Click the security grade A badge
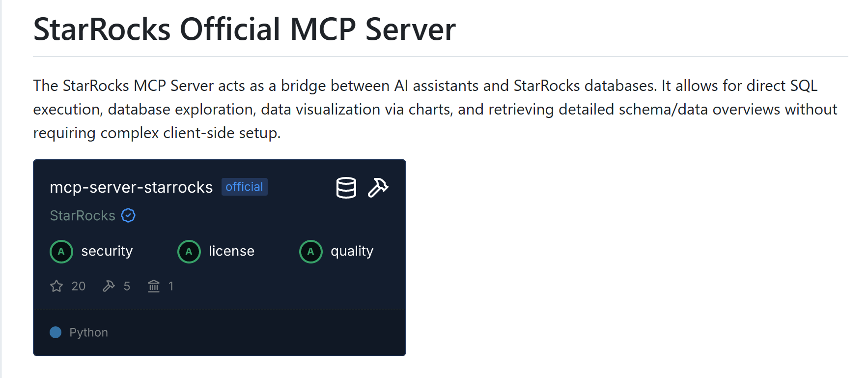Screen dimensions: 868x378 point(61,252)
